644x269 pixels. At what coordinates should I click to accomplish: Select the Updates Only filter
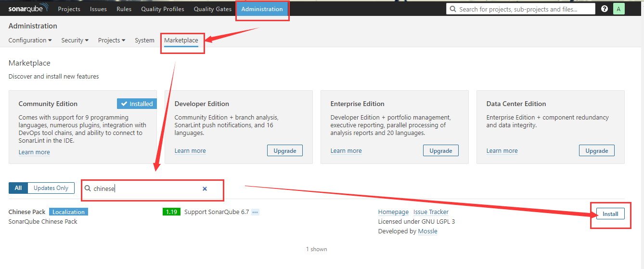[51, 188]
